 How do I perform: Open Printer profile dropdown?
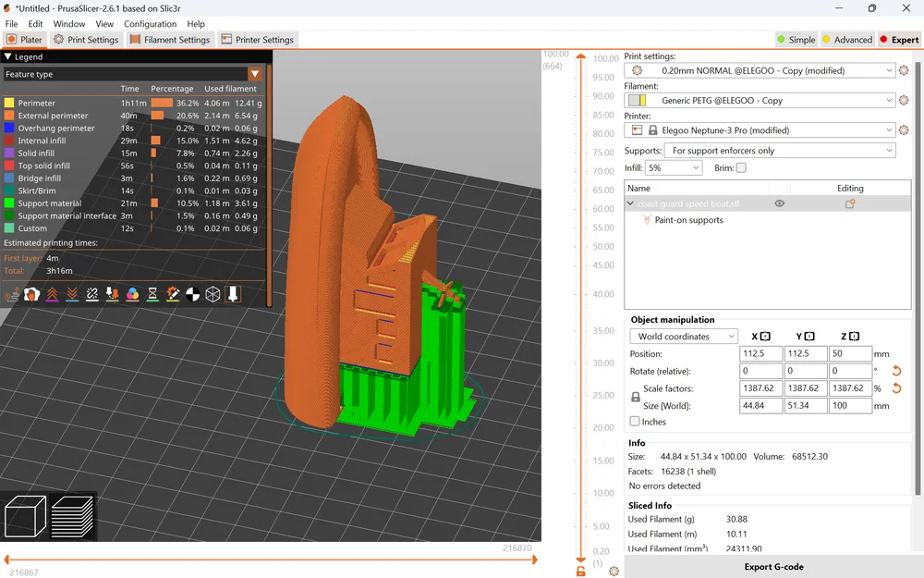[760, 129]
